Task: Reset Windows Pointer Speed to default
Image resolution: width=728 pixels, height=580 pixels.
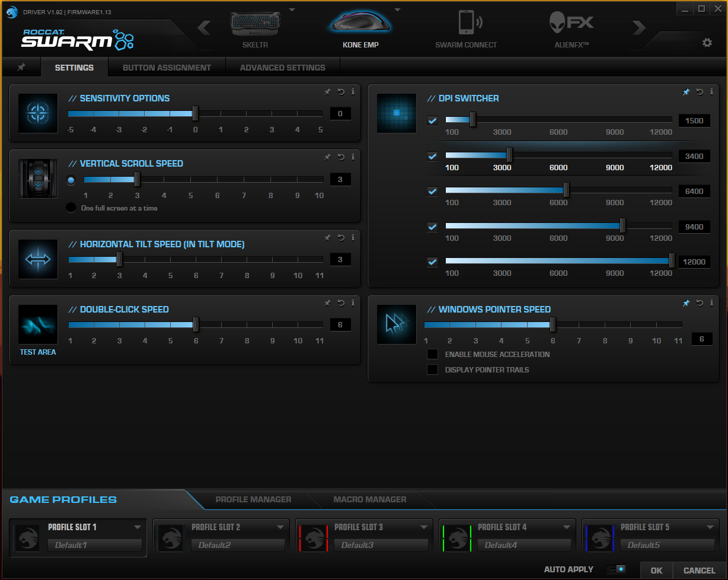Action: point(700,303)
